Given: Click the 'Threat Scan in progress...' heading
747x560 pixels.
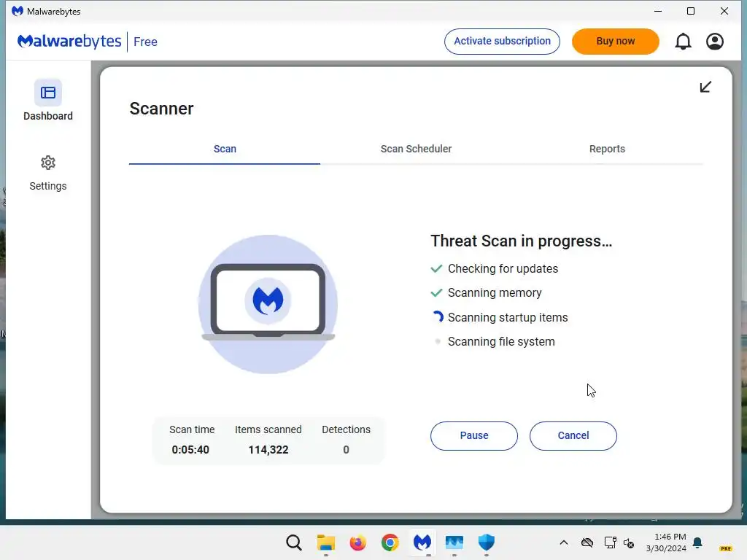Looking at the screenshot, I should (x=521, y=241).
